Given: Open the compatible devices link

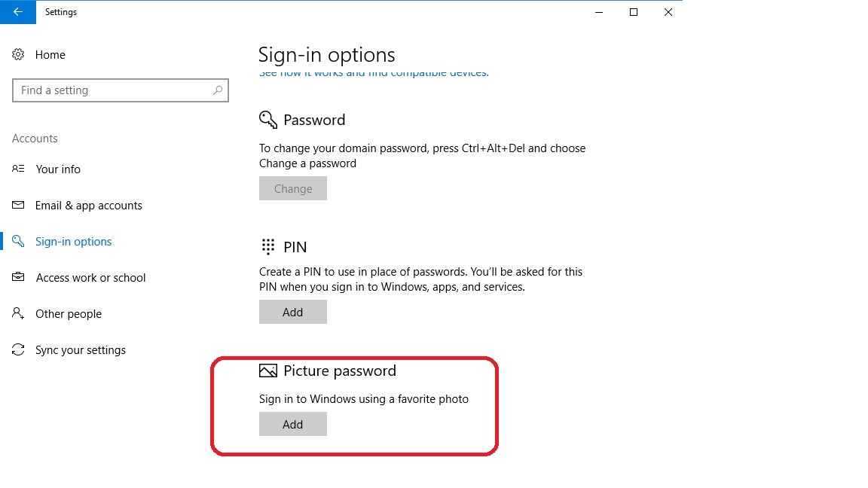Looking at the screenshot, I should click(374, 72).
